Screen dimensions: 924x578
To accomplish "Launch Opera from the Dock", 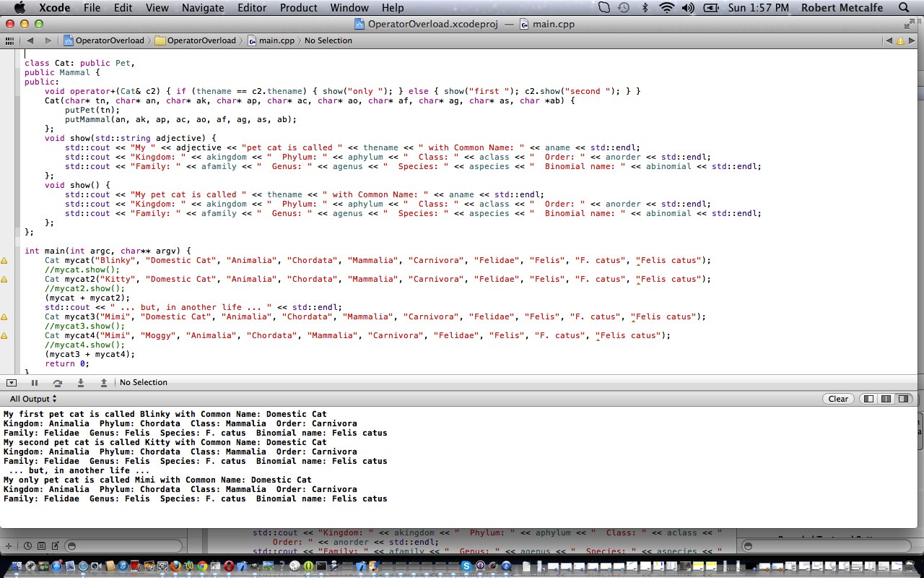I will pos(230,567).
